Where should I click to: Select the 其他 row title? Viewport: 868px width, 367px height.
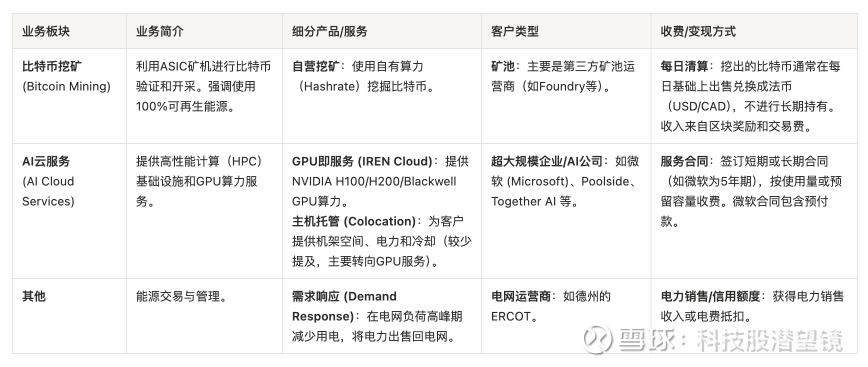tap(34, 296)
